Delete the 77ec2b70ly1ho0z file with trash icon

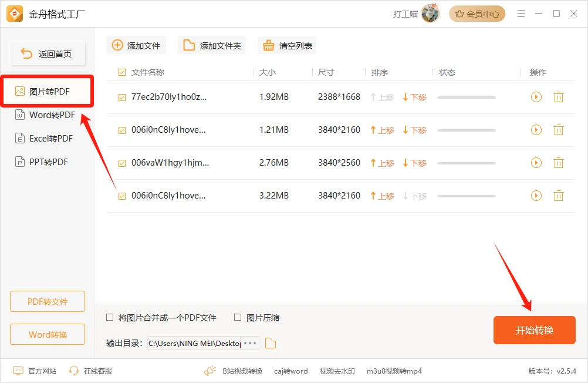pos(559,97)
